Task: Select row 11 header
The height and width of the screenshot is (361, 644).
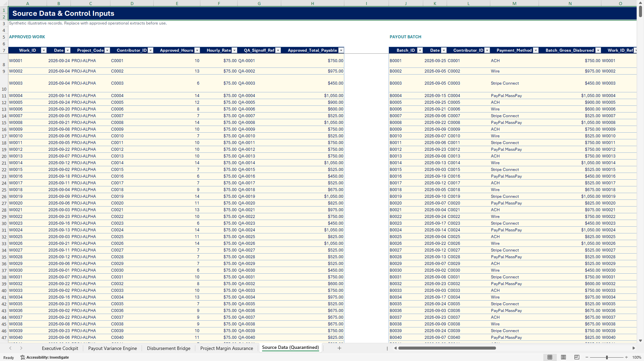Action: tap(4, 96)
